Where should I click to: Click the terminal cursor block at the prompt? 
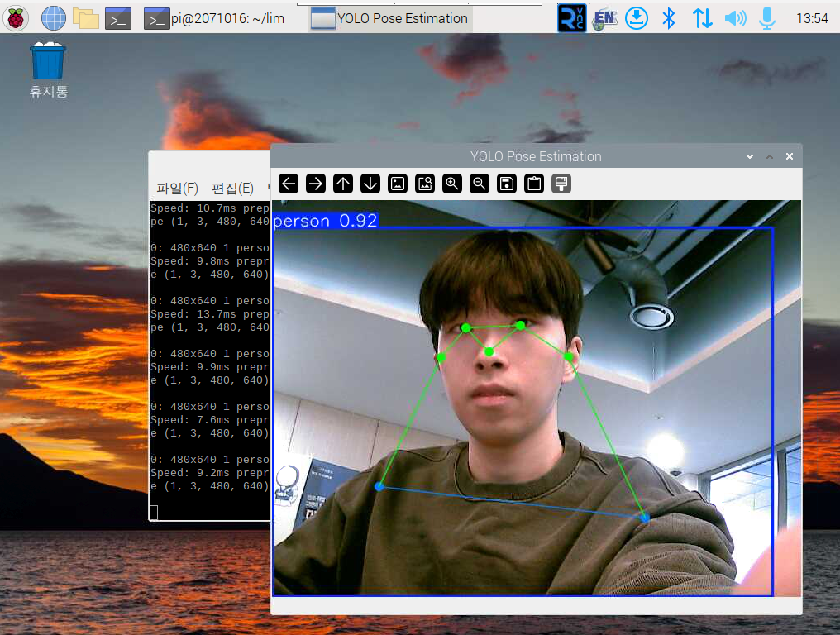click(154, 513)
